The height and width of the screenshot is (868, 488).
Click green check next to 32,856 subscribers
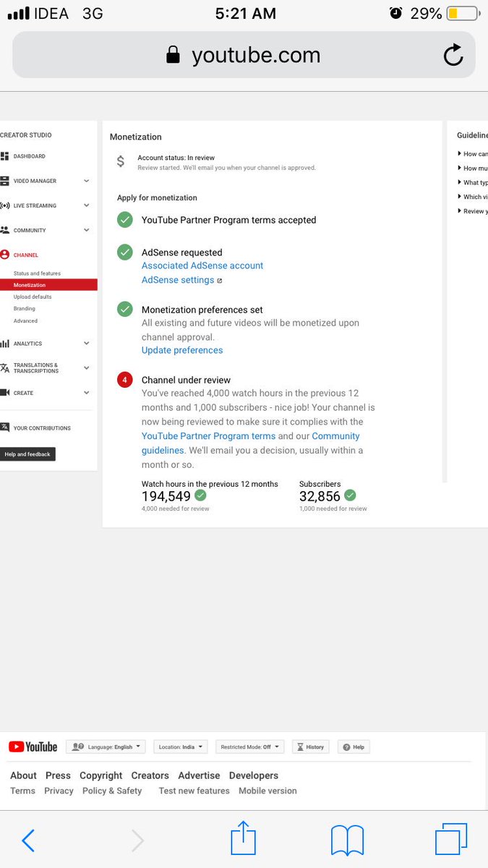click(350, 495)
